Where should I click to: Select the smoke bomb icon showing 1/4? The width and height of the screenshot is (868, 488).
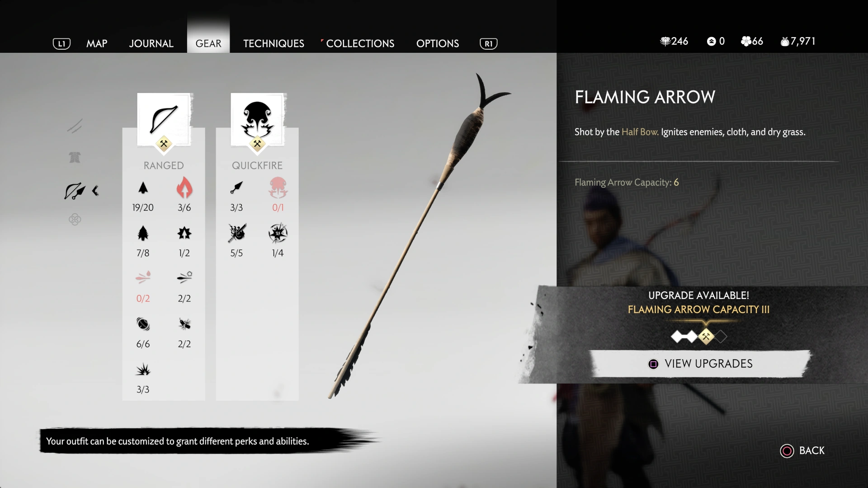tap(278, 234)
